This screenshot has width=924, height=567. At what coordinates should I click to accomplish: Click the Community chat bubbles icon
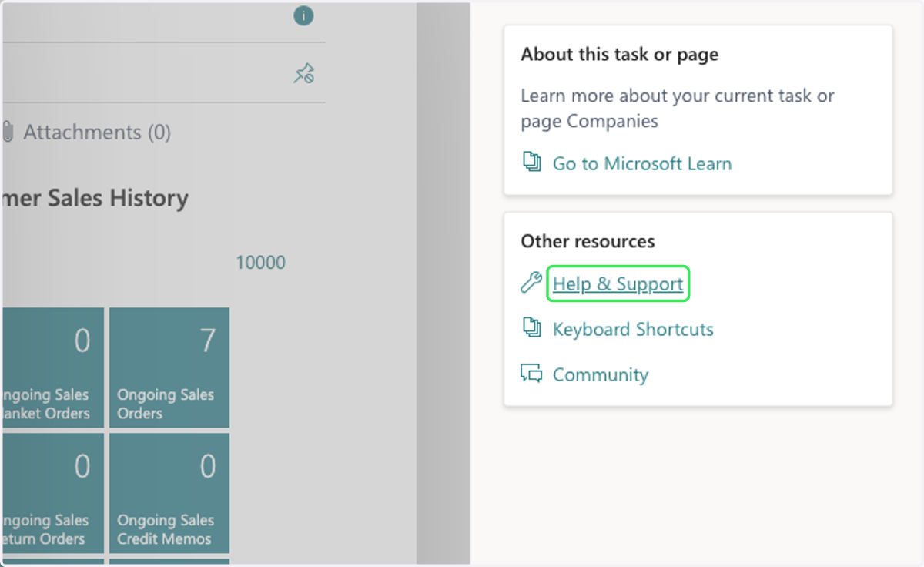[x=531, y=374]
